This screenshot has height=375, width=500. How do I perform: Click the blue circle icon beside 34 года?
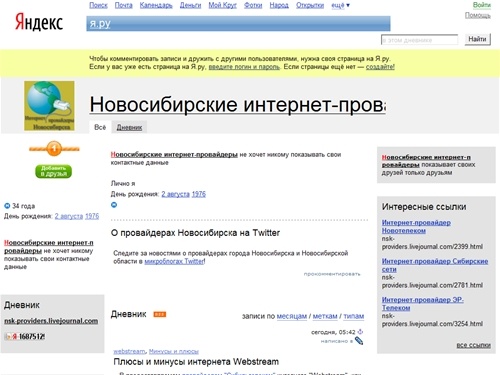(x=7, y=206)
